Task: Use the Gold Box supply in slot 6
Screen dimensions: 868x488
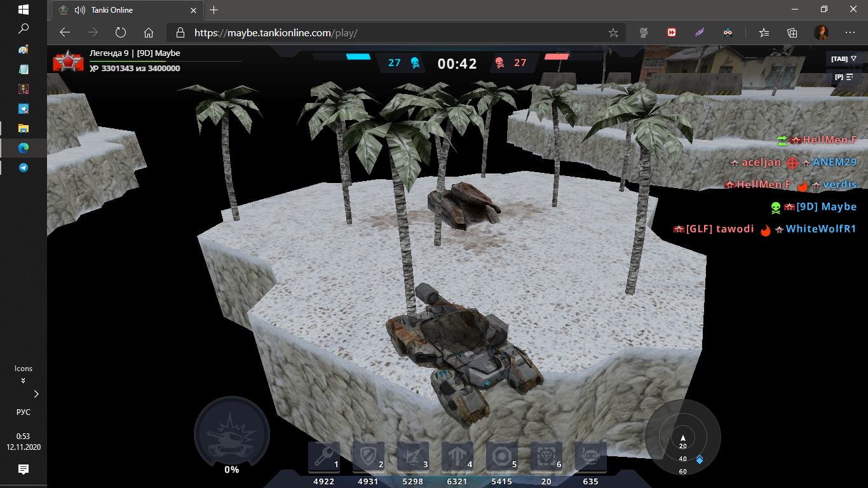Action: 546,457
